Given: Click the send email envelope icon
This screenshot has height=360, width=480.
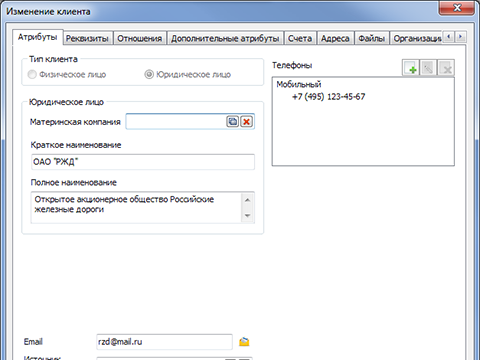Looking at the screenshot, I should [x=244, y=342].
